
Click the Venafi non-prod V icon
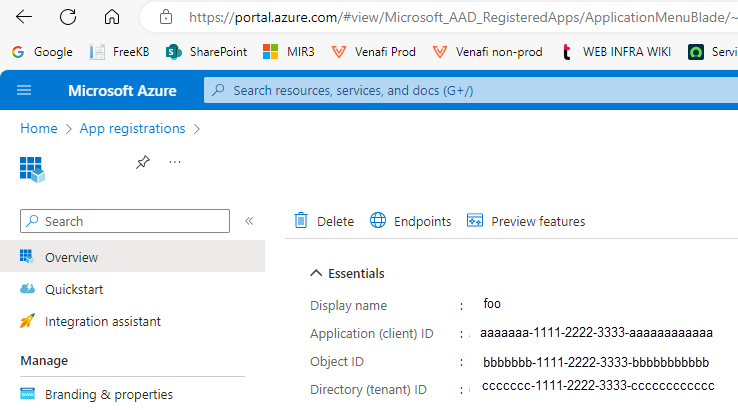(440, 52)
